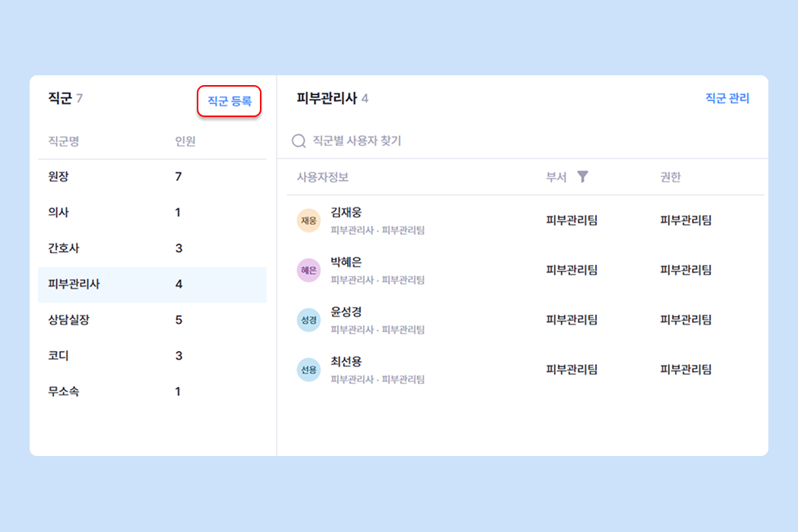Select the 의사 job group
Image resolution: width=798 pixels, height=532 pixels.
tap(152, 213)
